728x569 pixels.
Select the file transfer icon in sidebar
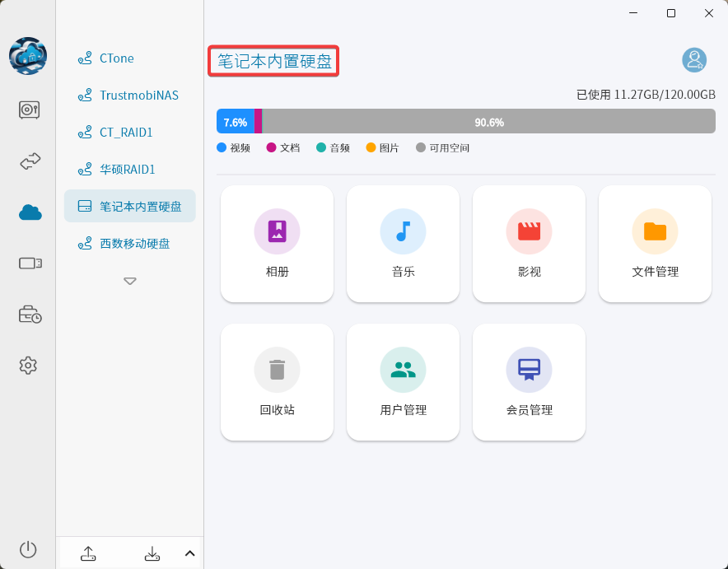(29, 161)
